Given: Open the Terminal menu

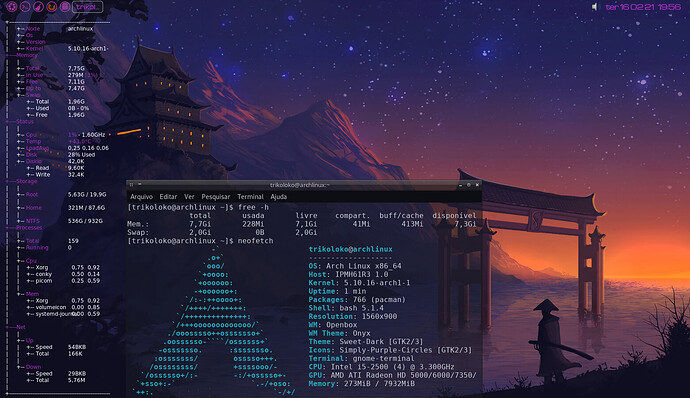Looking at the screenshot, I should (250, 197).
